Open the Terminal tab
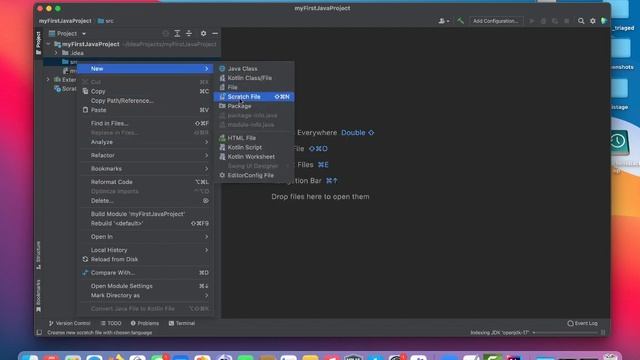 182,323
